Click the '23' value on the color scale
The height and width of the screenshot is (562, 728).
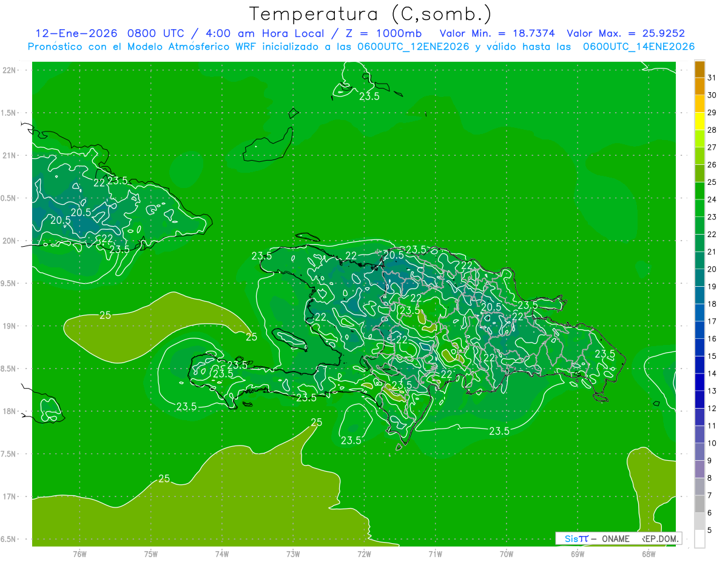[712, 216]
